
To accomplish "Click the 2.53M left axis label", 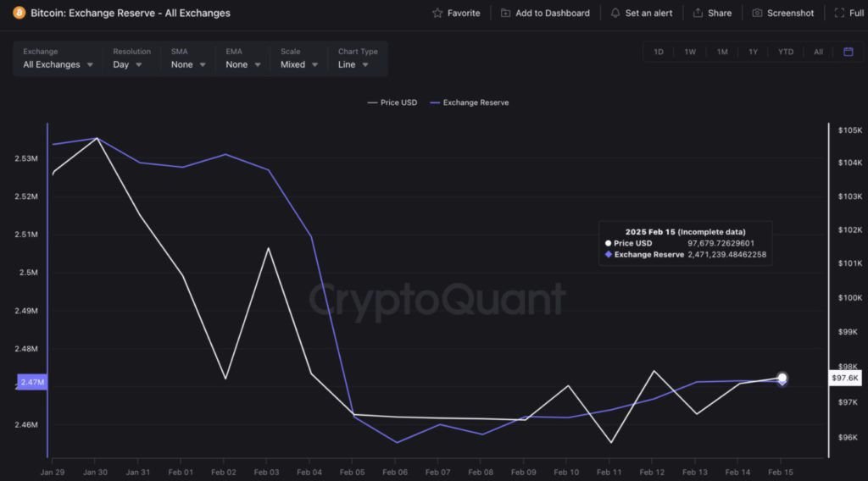I will [x=26, y=158].
